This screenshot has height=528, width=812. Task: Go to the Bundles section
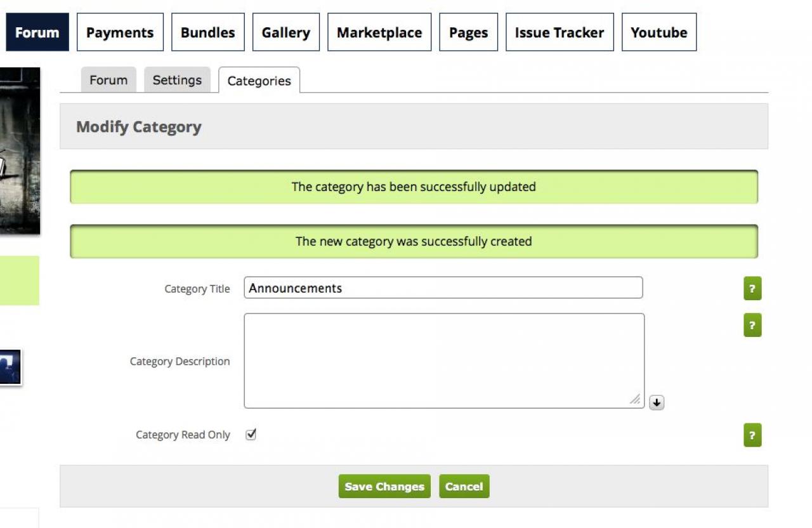207,32
